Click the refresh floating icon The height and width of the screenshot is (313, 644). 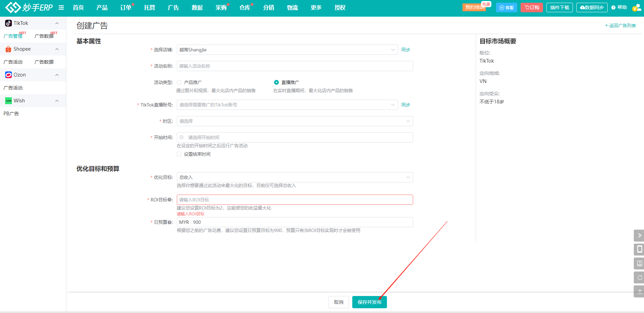point(639,277)
